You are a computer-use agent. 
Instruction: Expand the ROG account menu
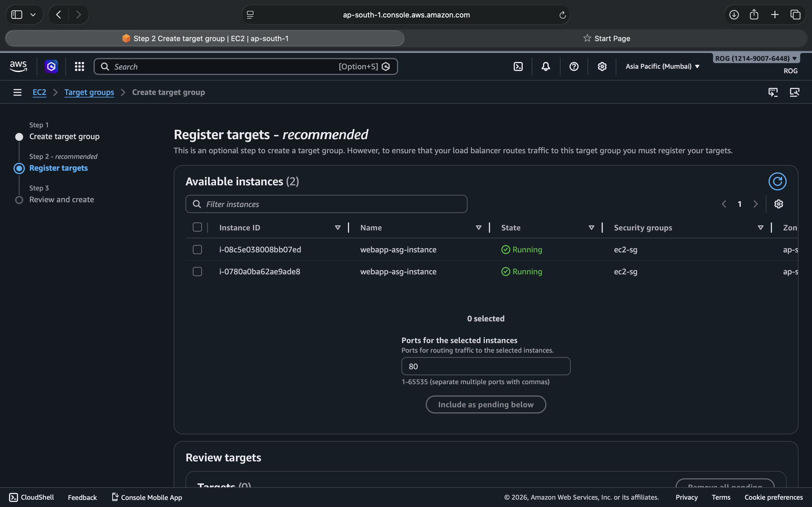(756, 58)
